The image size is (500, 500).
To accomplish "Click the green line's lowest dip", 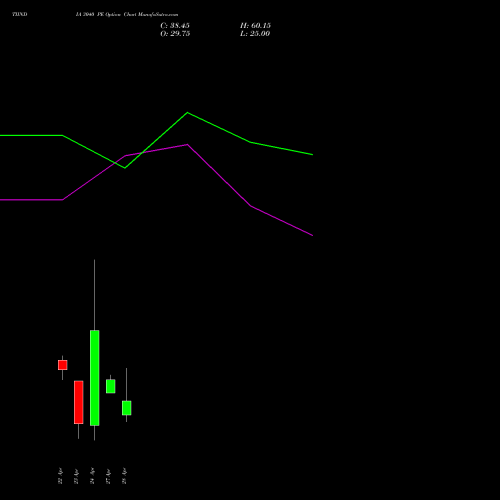I will 125,168.
